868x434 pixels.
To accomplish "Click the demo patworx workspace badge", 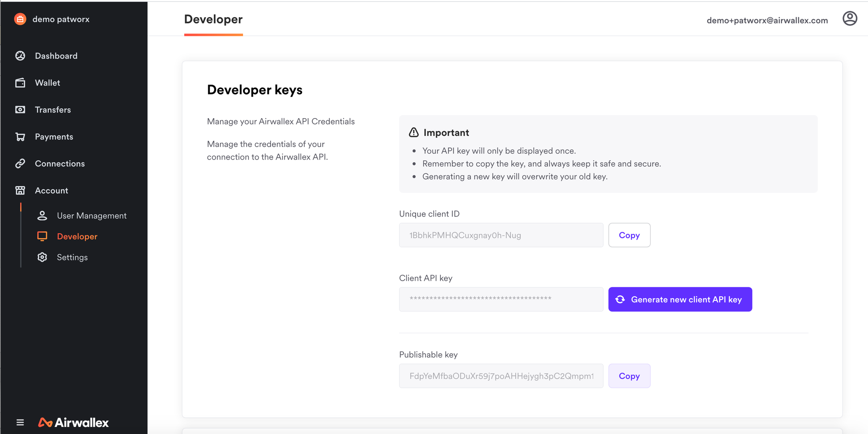I will [x=52, y=19].
